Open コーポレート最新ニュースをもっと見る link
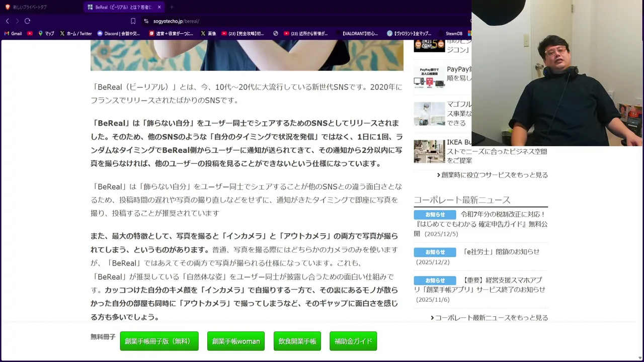 click(490, 318)
